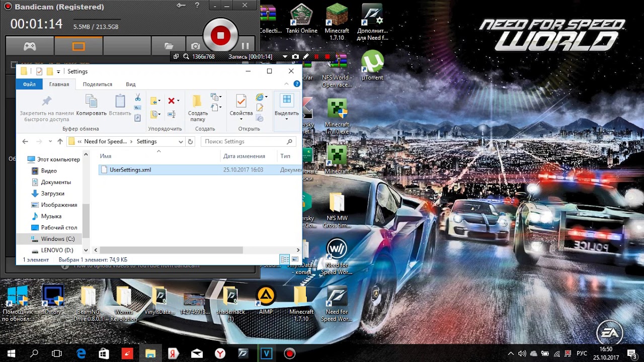Image resolution: width=644 pixels, height=362 pixels.
Task: Open Музыка in navigation pane
Action: pos(46,216)
